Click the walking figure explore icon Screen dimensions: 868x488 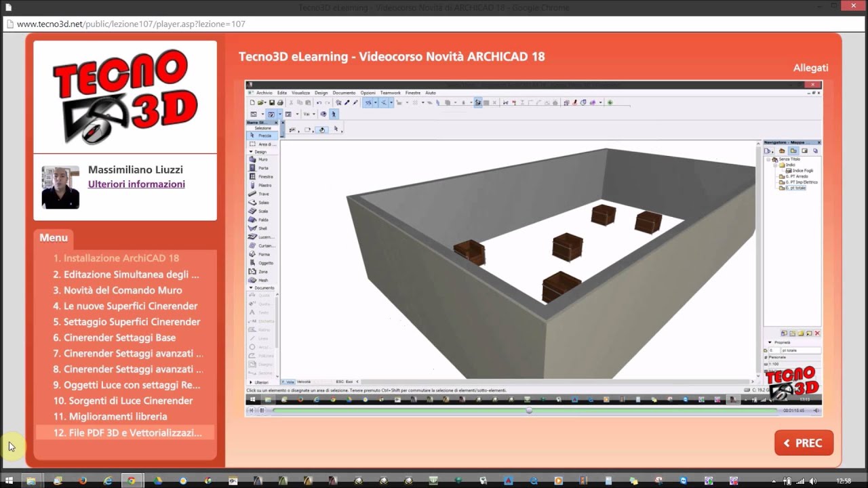333,114
